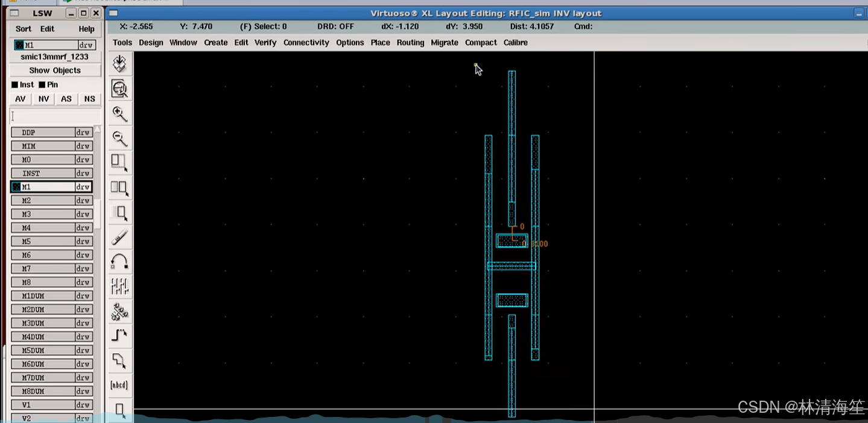Select the M8 layer row
Viewport: 868px width, 423px height.
point(52,283)
